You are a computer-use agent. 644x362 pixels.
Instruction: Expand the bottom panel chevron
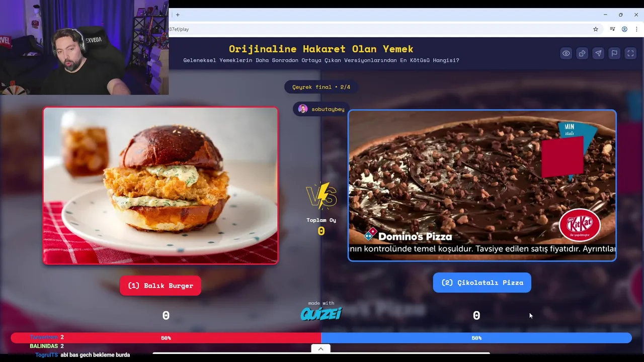pyautogui.click(x=320, y=349)
